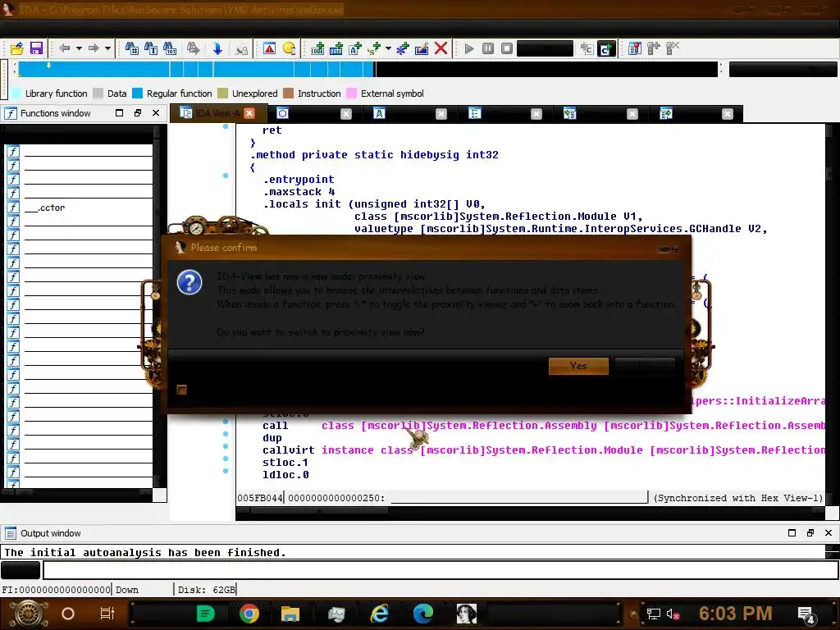Click the navigation band in the blue region

[x=195, y=70]
